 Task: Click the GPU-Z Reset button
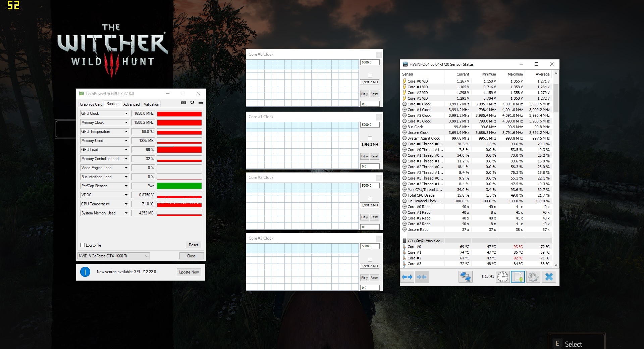coord(193,245)
